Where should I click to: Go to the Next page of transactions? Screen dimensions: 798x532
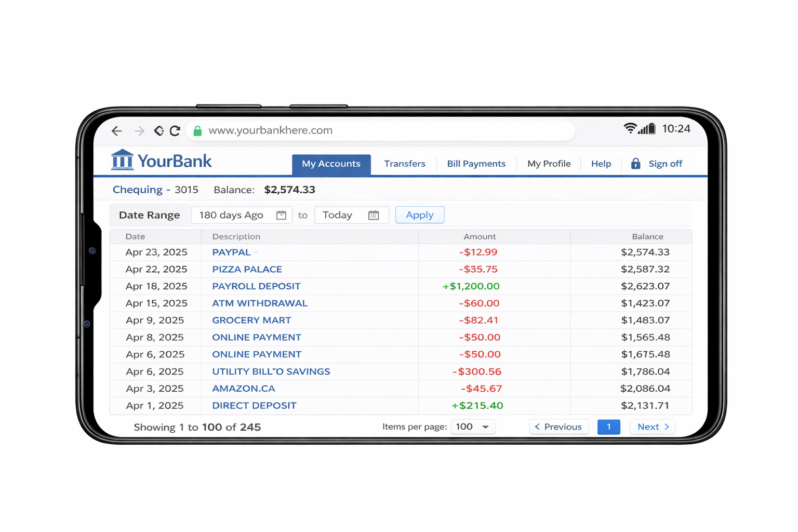pos(652,427)
